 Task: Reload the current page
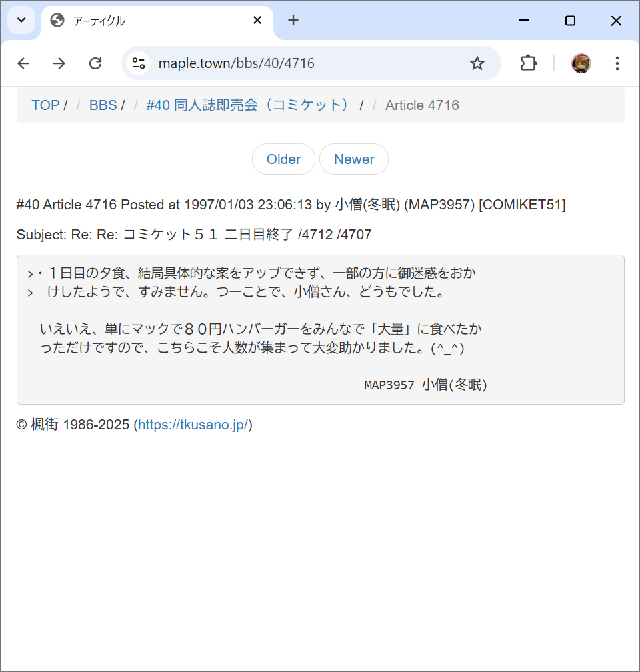point(95,63)
